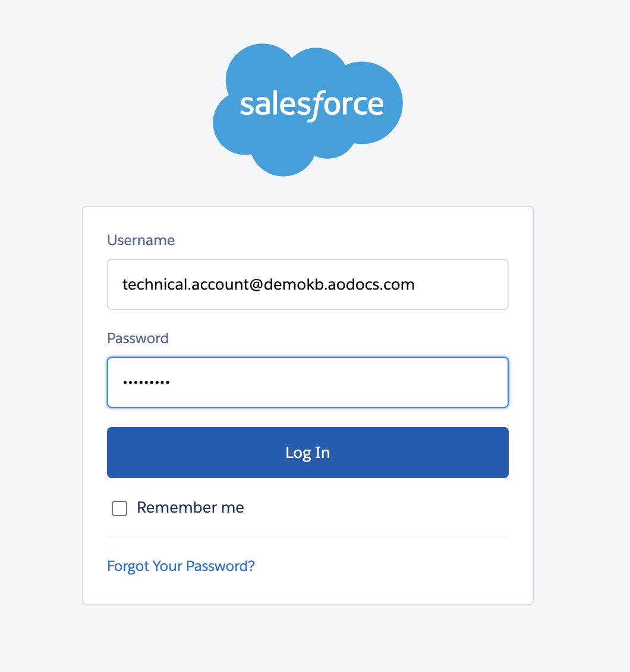630x672 pixels.
Task: Click the technical.account@demokb.aodocs.com email text
Action: pos(268,284)
